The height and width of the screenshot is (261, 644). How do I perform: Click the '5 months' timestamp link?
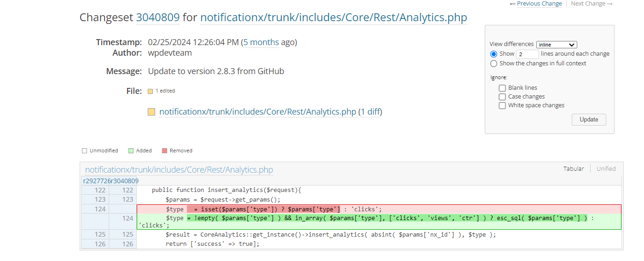click(x=261, y=42)
